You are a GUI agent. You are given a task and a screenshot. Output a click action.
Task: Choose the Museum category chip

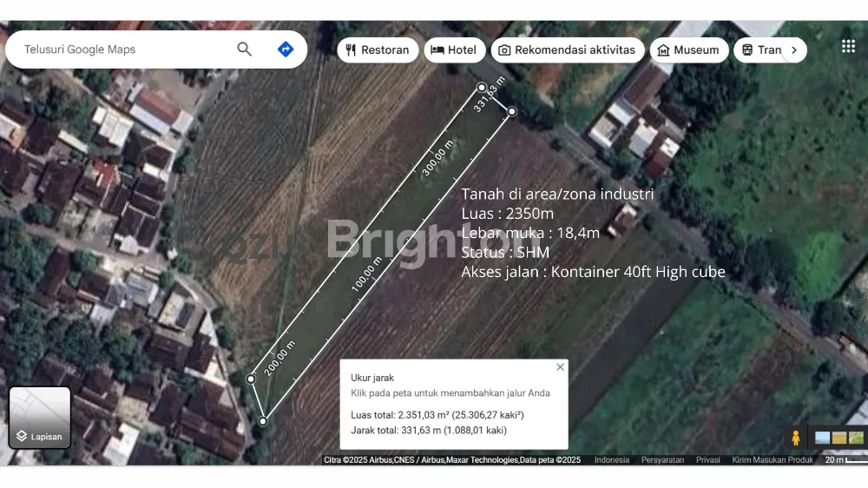(x=688, y=50)
